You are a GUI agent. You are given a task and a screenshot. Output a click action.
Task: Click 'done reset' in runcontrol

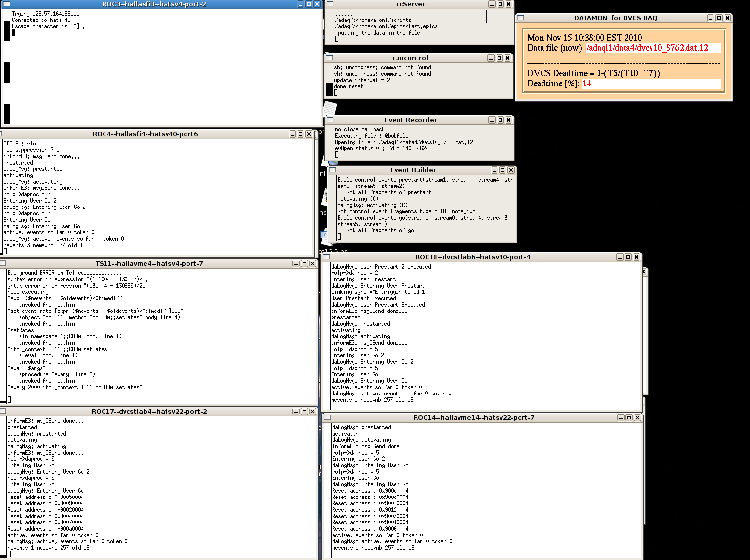tap(349, 86)
